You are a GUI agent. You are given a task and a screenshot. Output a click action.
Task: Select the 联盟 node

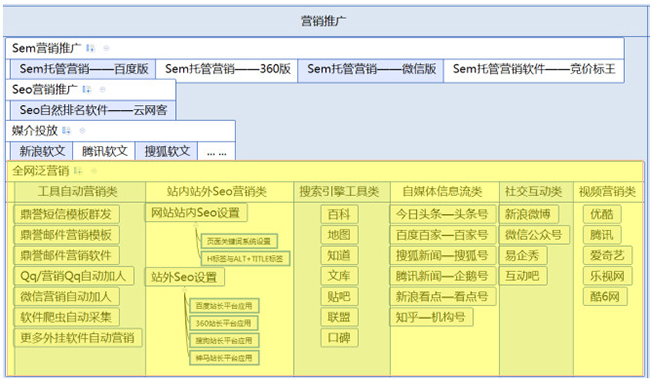tap(339, 317)
